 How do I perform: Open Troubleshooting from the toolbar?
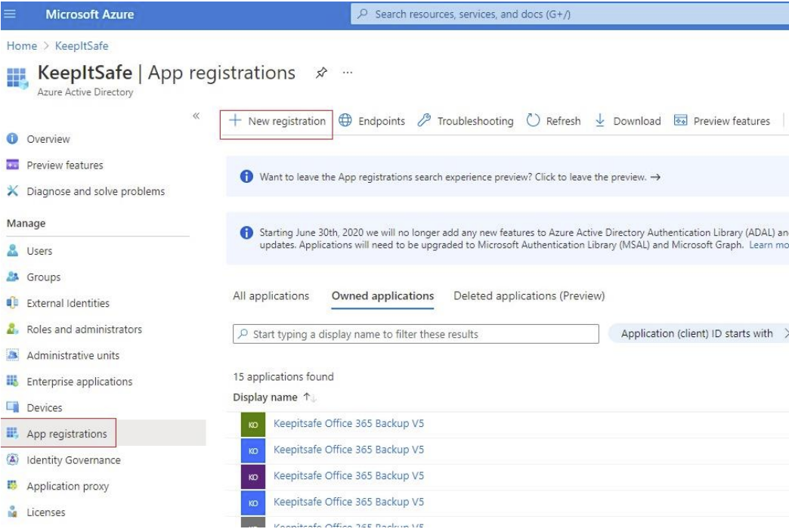(466, 121)
